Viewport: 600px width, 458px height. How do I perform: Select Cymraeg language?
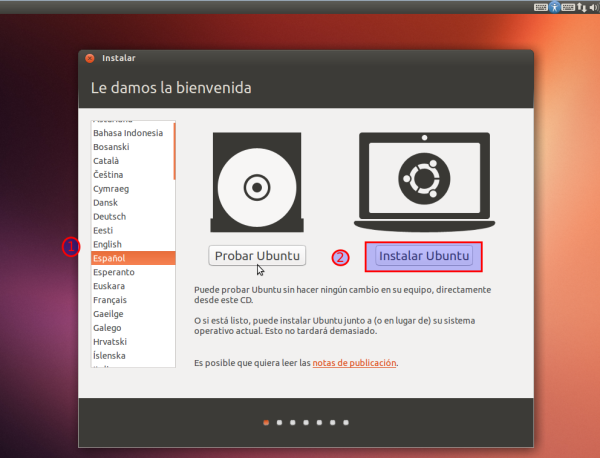click(x=133, y=189)
